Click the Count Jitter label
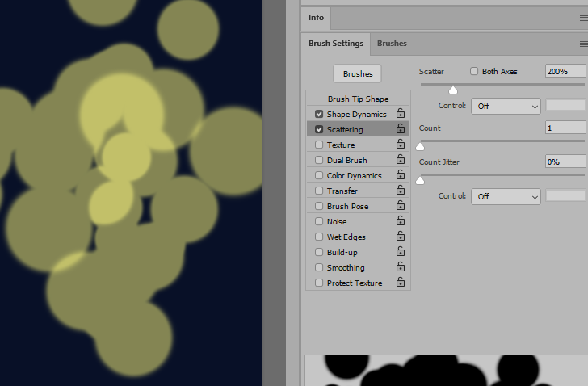 coord(439,162)
